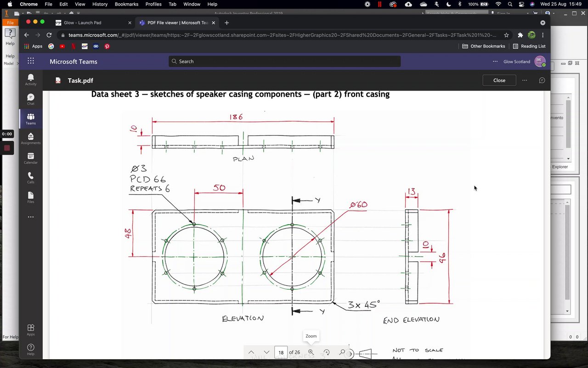Open Teams settings ellipsis near Glow Scotland
Screen dimensions: 588x368
pyautogui.click(x=495, y=61)
